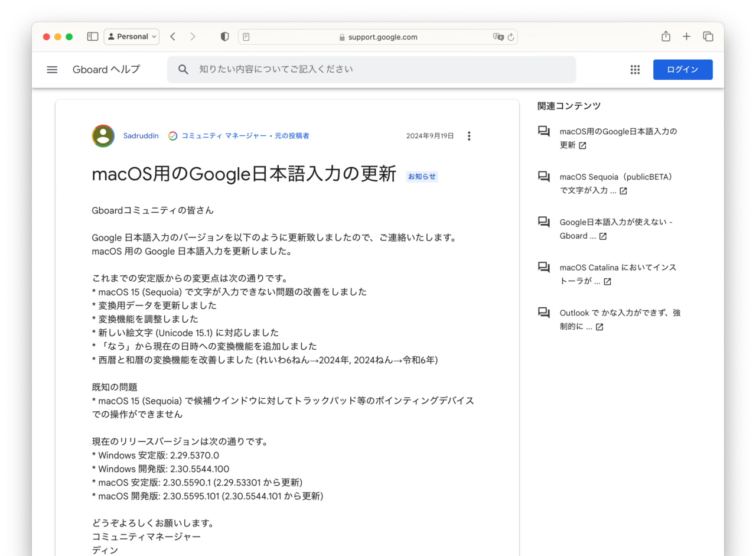Click the line Windows 開発版: 2.30.5544.100
This screenshot has height=556, width=756.
point(161,469)
